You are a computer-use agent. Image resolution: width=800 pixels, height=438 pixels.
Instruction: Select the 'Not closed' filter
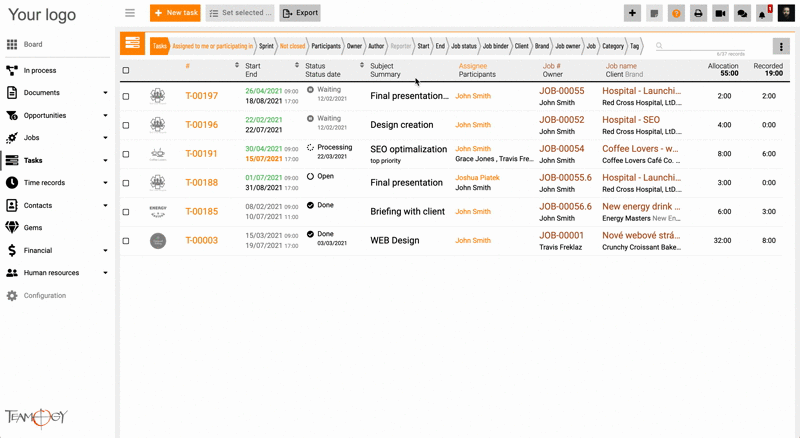[x=292, y=46]
